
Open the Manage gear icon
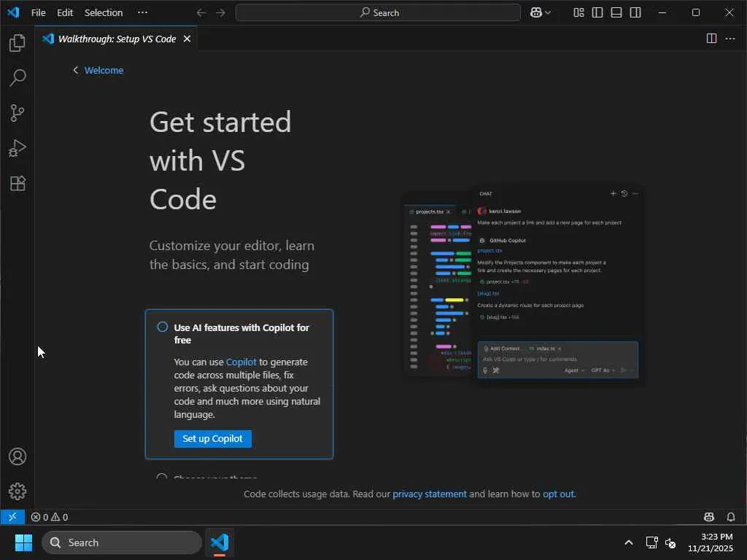(x=18, y=491)
